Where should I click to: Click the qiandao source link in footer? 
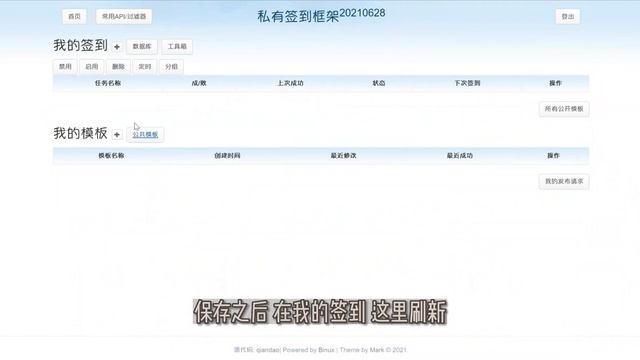pyautogui.click(x=268, y=350)
